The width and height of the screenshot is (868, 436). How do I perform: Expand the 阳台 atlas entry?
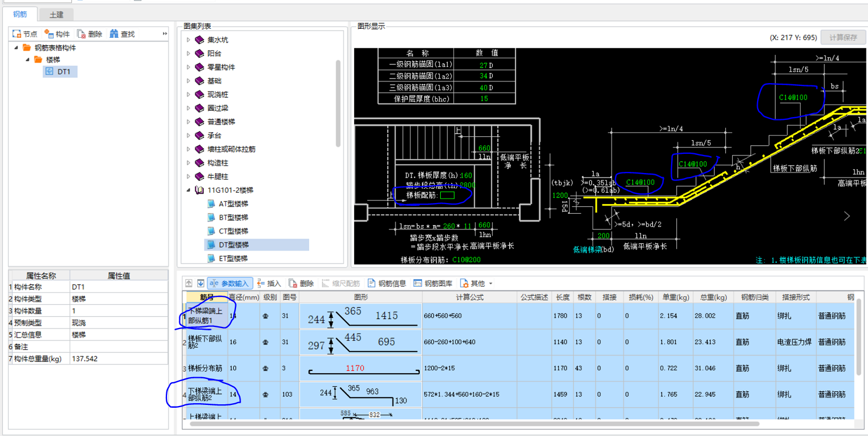click(189, 54)
